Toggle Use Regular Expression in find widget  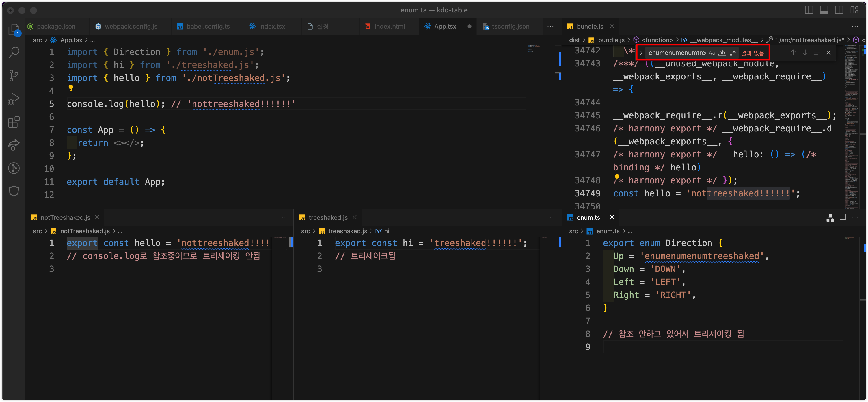pyautogui.click(x=733, y=53)
